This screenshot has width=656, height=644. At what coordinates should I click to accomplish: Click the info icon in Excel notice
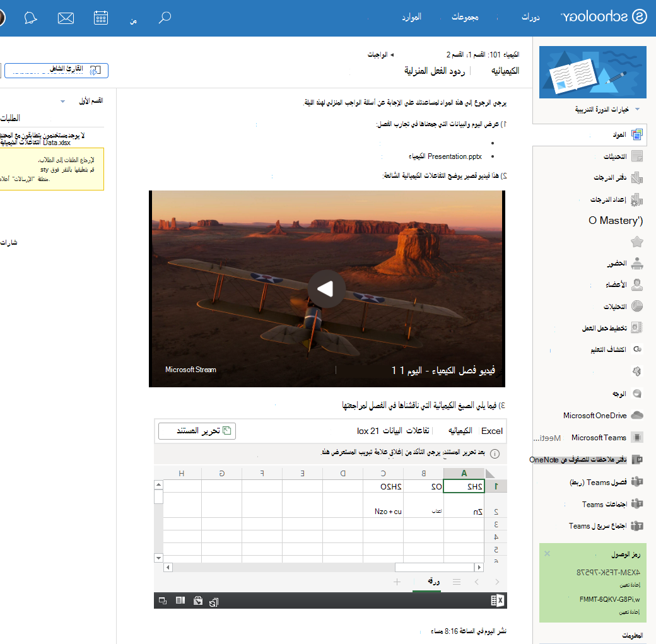point(495,454)
